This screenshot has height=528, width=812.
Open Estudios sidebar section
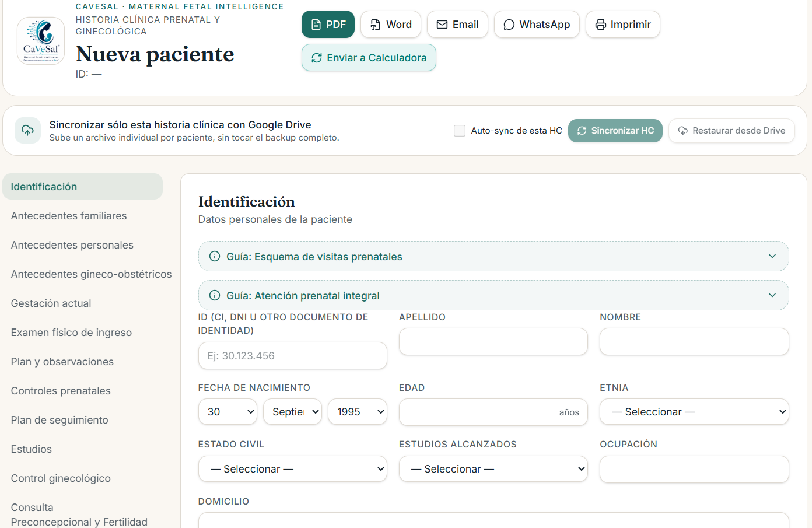point(82,449)
